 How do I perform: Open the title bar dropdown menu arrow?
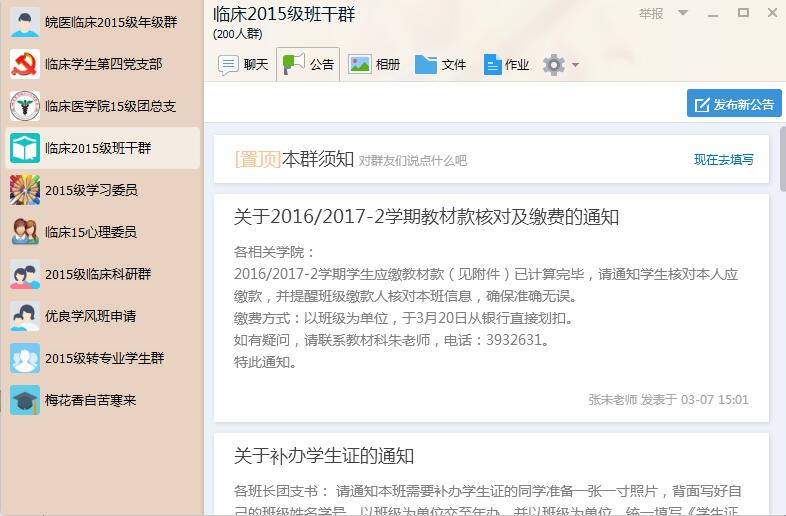(x=683, y=14)
